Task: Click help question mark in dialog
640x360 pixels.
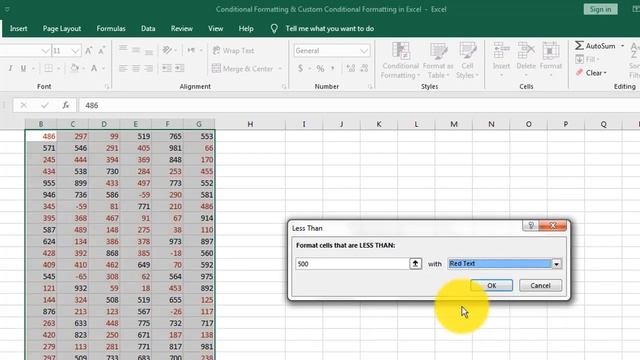Action: [531, 225]
